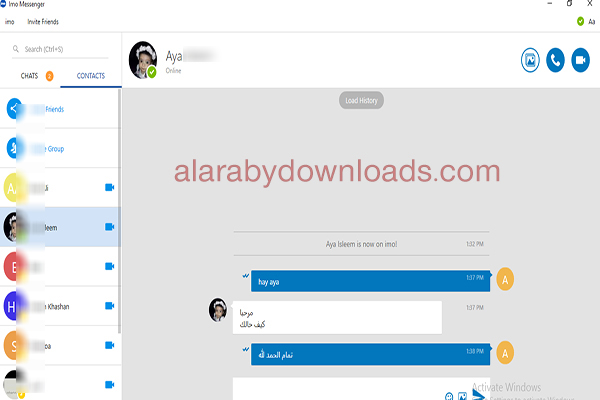Screen dimensions: 600x400
Task: Click the 'Aya Isleem is now on imo!' notice
Action: (x=361, y=244)
